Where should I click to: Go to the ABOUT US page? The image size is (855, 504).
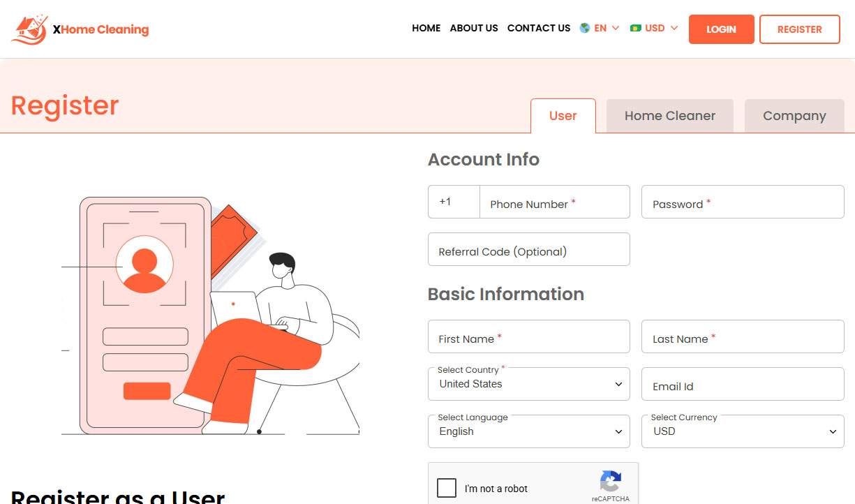(474, 28)
